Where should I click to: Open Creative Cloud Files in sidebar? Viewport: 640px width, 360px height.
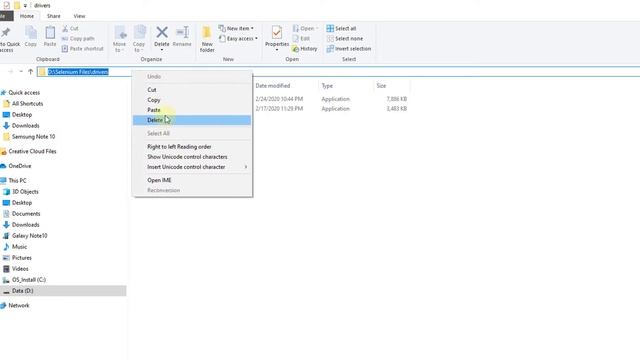pos(32,151)
